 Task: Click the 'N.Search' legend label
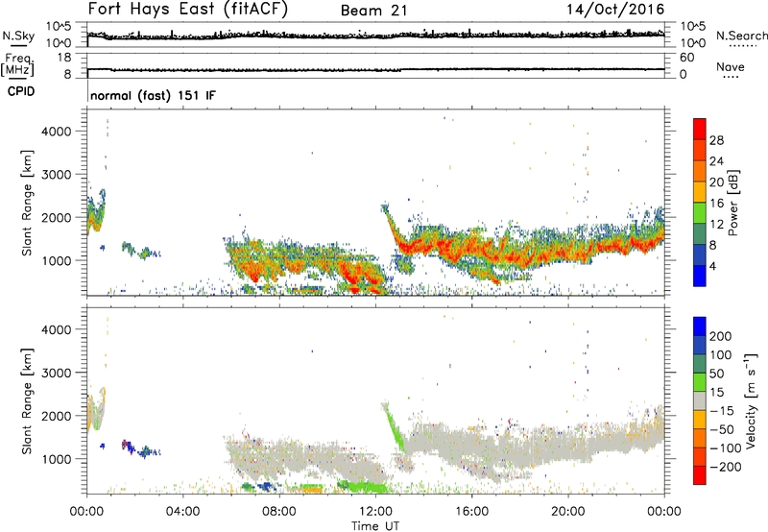pos(741,36)
